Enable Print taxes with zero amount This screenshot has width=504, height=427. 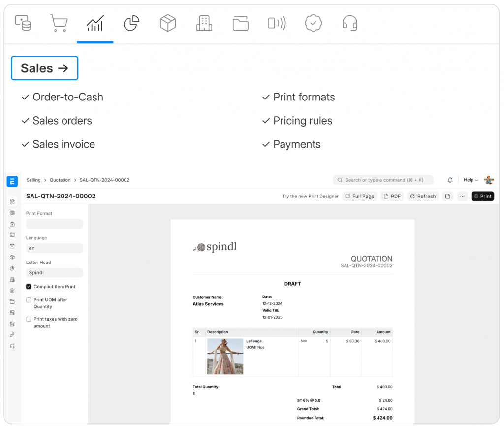click(29, 319)
